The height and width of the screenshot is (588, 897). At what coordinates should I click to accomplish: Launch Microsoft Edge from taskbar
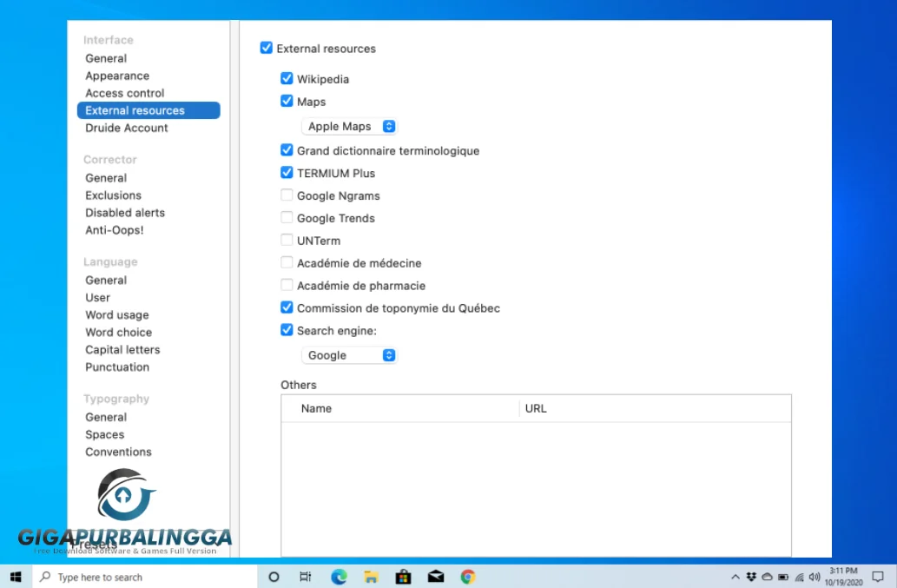pyautogui.click(x=339, y=577)
